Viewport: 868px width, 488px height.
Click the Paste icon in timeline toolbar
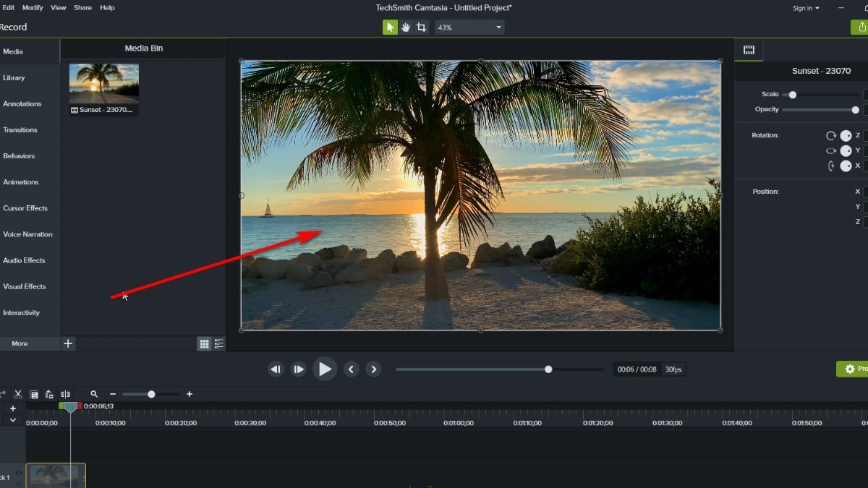49,394
